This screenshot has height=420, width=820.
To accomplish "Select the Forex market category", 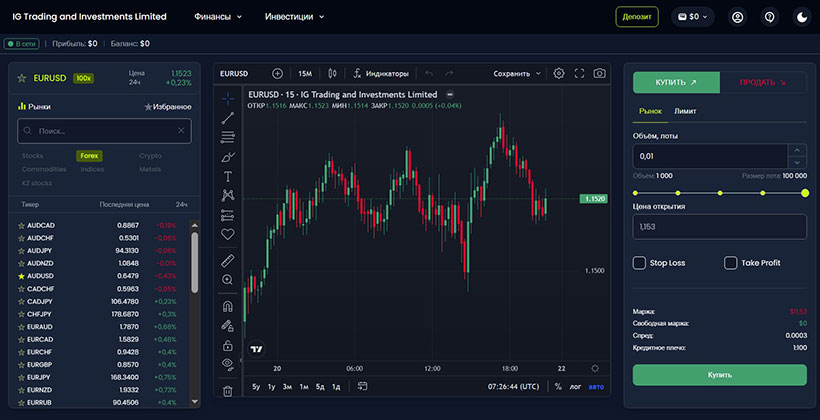I will (89, 156).
